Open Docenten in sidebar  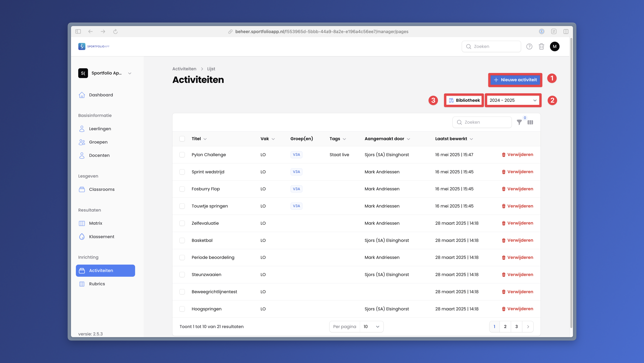(x=105, y=155)
